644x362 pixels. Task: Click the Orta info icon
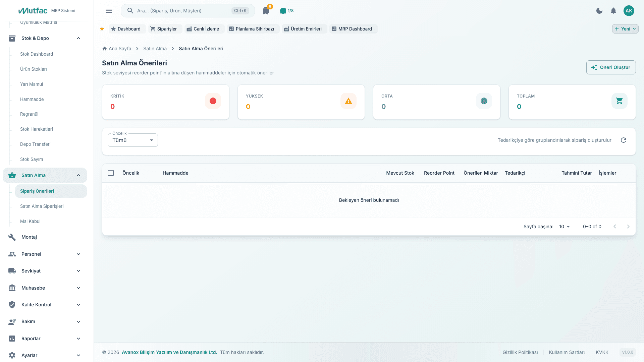(484, 101)
